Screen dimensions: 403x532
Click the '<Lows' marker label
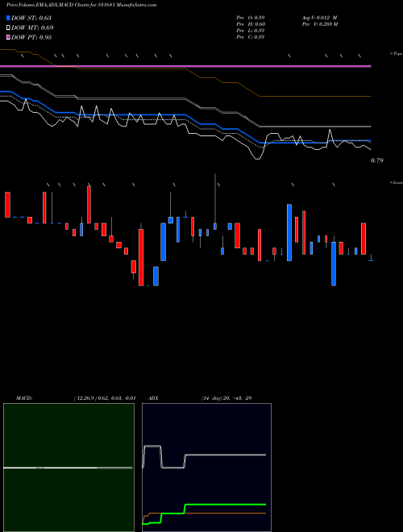coord(396,182)
